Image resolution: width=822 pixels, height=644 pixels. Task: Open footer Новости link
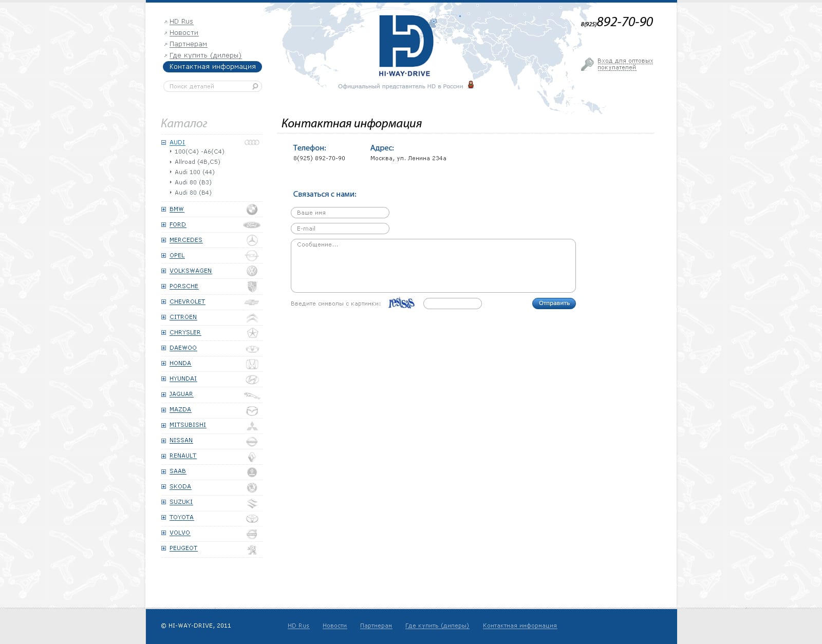click(x=334, y=626)
